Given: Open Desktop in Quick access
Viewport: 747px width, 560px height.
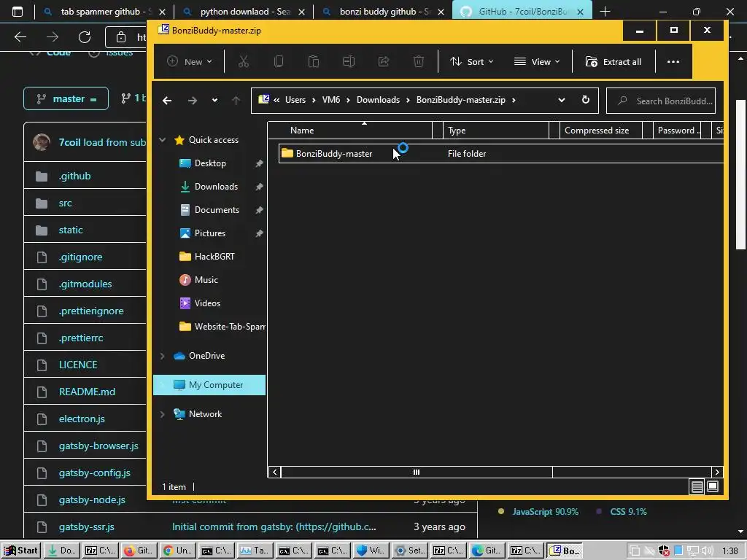Looking at the screenshot, I should point(210,163).
